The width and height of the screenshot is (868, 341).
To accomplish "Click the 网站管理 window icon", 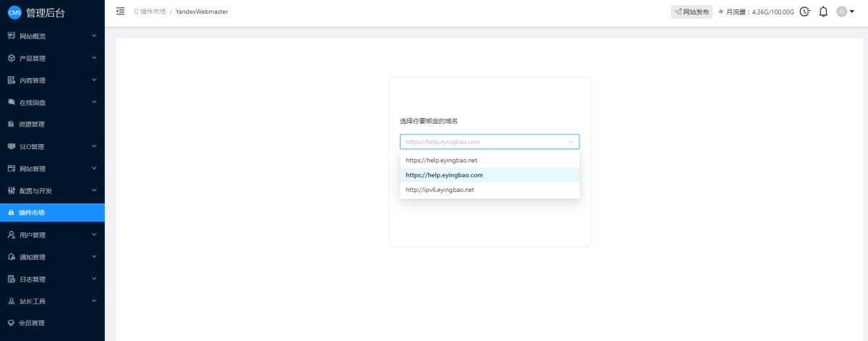I will (11, 169).
